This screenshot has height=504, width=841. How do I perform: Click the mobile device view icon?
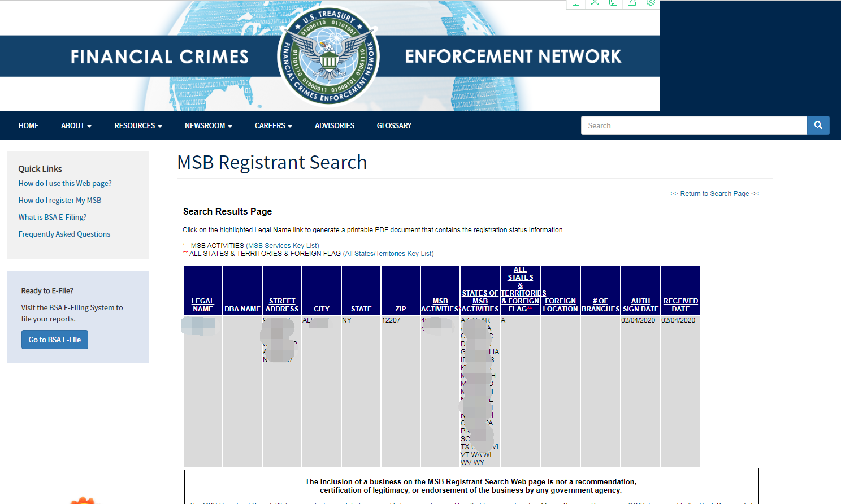point(576,3)
